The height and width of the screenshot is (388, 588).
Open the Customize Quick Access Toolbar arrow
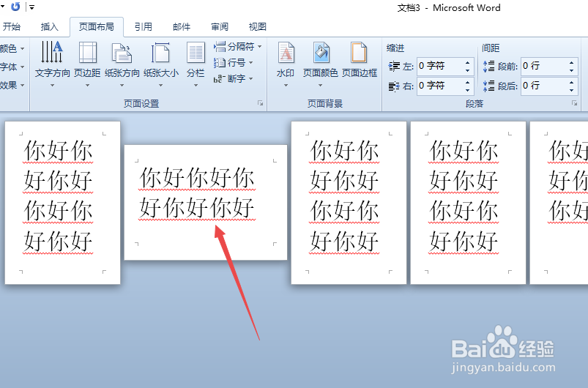point(32,7)
